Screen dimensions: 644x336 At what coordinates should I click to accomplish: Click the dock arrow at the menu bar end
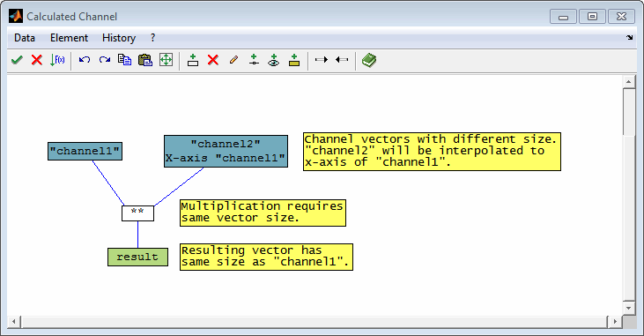[x=630, y=37]
